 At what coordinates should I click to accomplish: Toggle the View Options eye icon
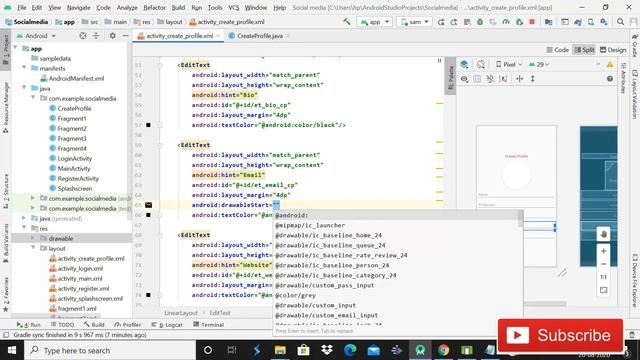tap(464, 79)
